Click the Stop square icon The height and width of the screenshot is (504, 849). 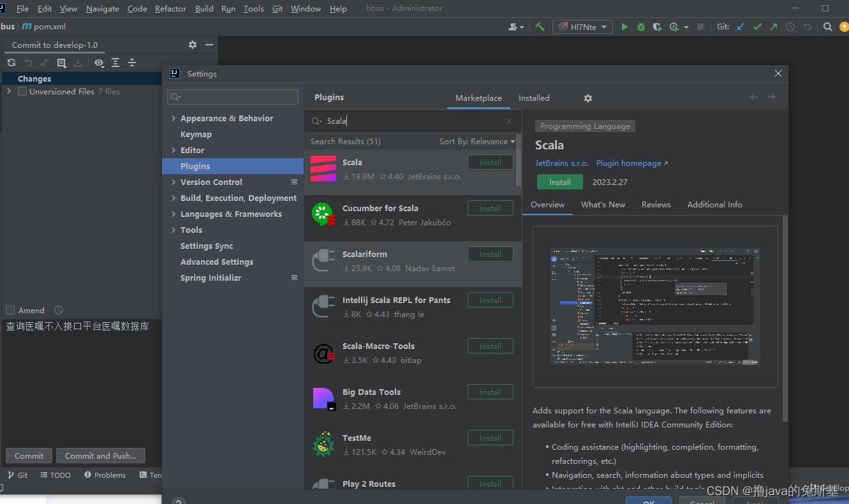tap(700, 27)
